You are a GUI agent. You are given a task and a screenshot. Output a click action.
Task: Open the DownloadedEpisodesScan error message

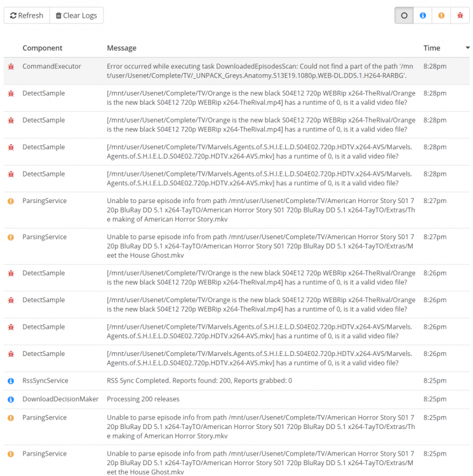pos(260,70)
